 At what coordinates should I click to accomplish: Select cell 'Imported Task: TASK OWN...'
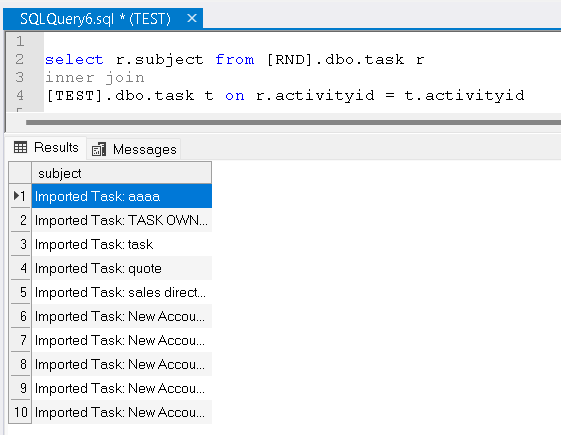(122, 220)
